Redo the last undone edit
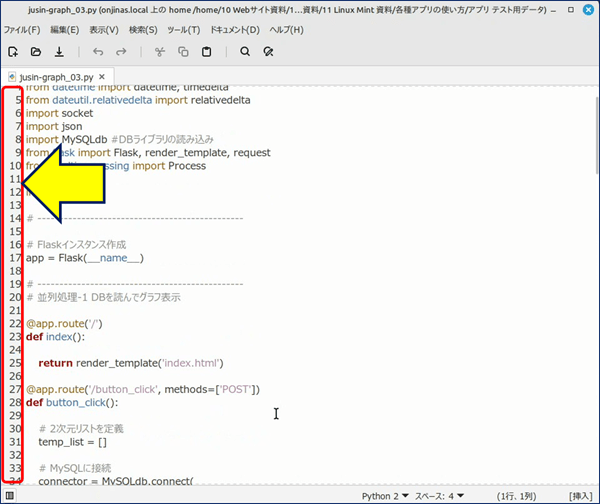Viewport: 600px width, 504px height. click(x=121, y=52)
